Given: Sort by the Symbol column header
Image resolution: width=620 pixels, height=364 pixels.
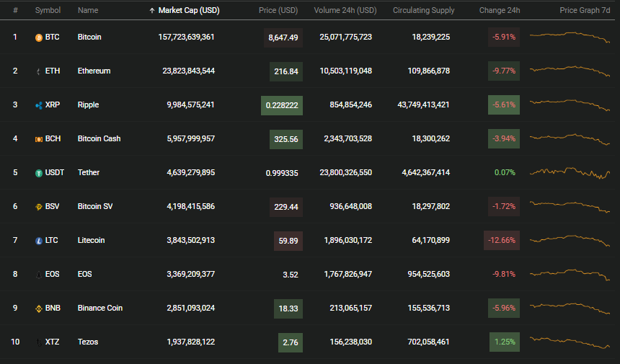Looking at the screenshot, I should [x=48, y=10].
